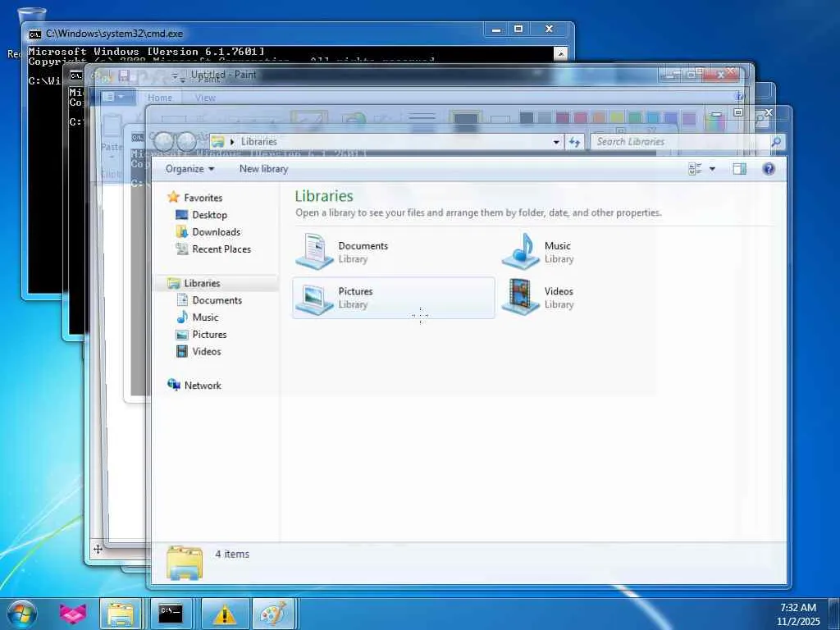Viewport: 840px width, 630px height.
Task: Open the Organize dropdown menu
Action: click(x=189, y=169)
